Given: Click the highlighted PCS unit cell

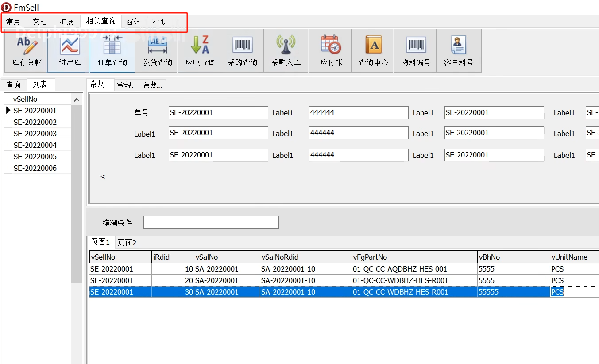Looking at the screenshot, I should pos(575,292).
